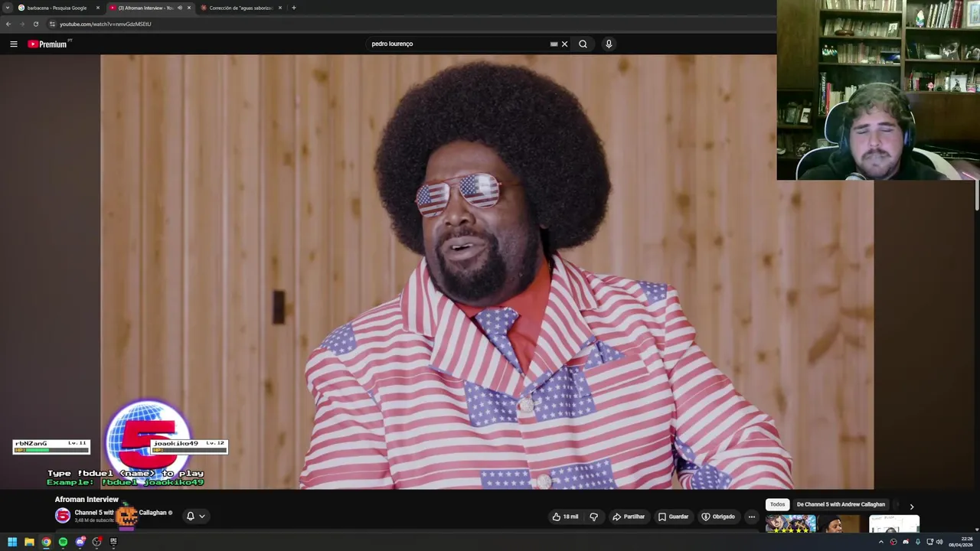Close the barbacena Pesquisa Google tab
980x551 pixels.
98,8
